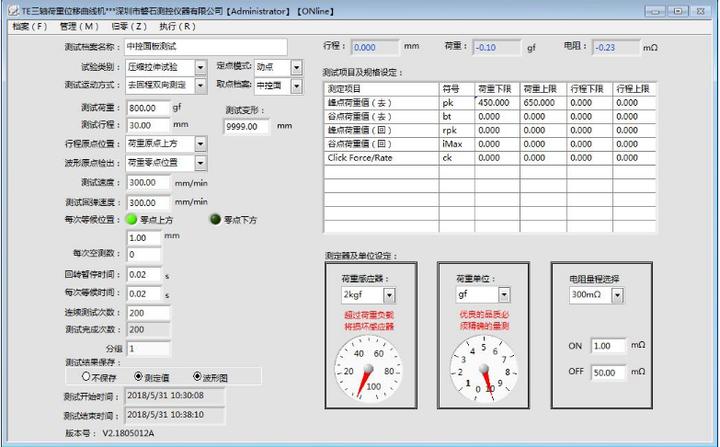Image resolution: width=720 pixels, height=447 pixels.
Task: Expand the 测试运动方式 dropdown
Action: tap(201, 85)
